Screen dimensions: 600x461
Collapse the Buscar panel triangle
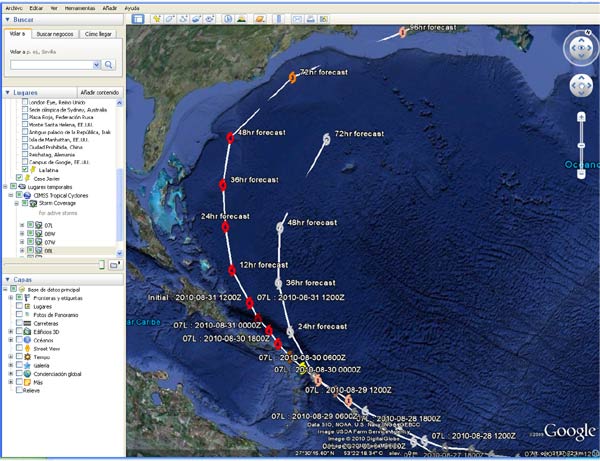coord(7,20)
